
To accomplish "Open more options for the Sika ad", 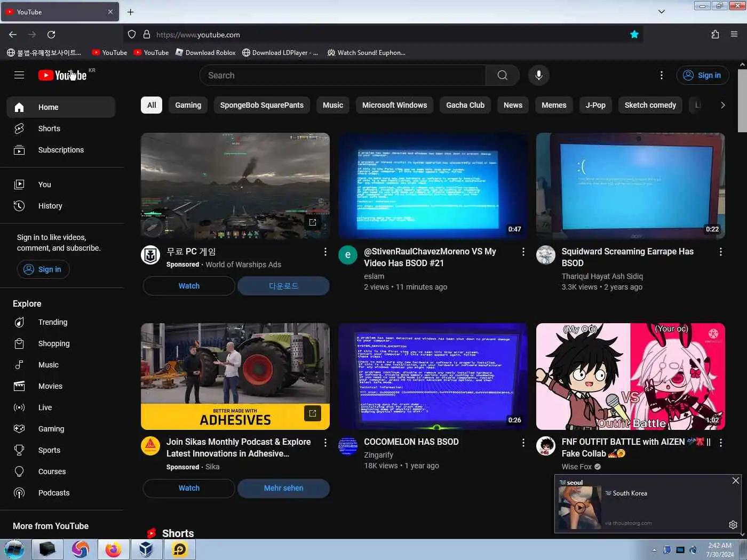I will 325,443.
